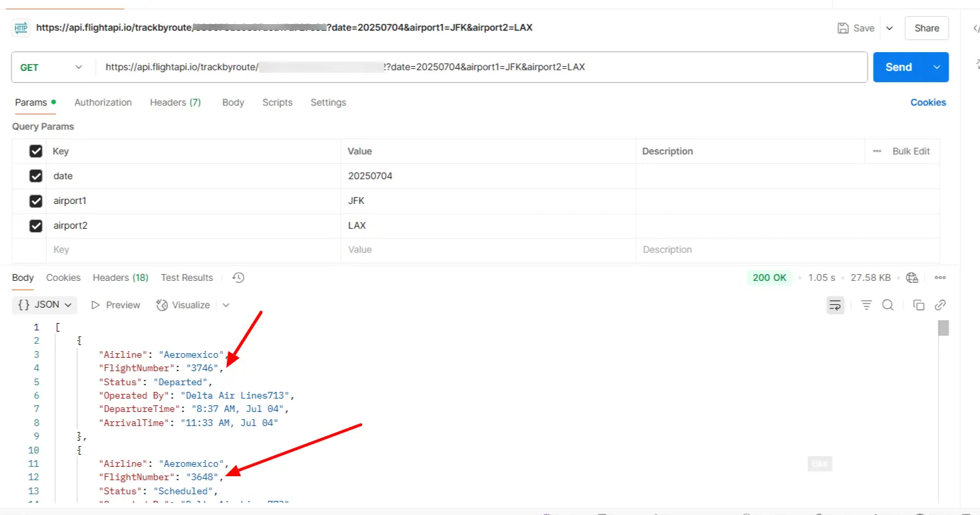
Task: Click the globe network icon near response size
Action: coord(912,278)
